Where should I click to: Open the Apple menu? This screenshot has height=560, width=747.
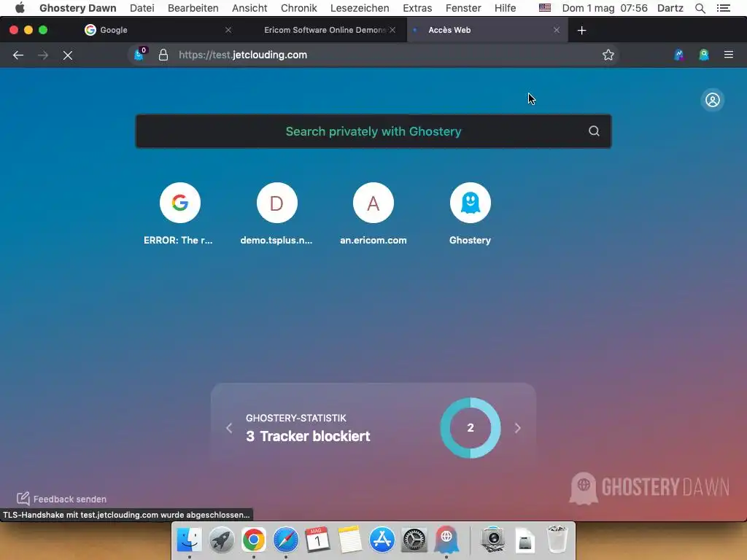pyautogui.click(x=20, y=8)
